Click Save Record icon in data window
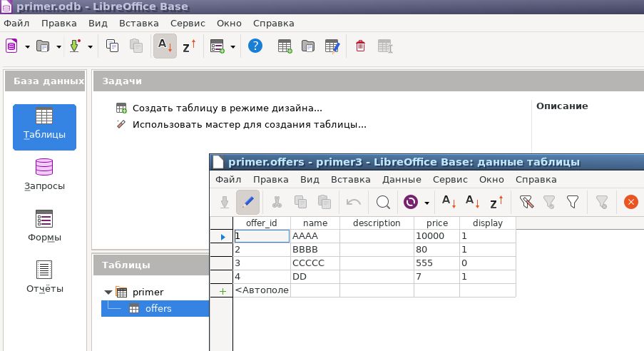 224,202
